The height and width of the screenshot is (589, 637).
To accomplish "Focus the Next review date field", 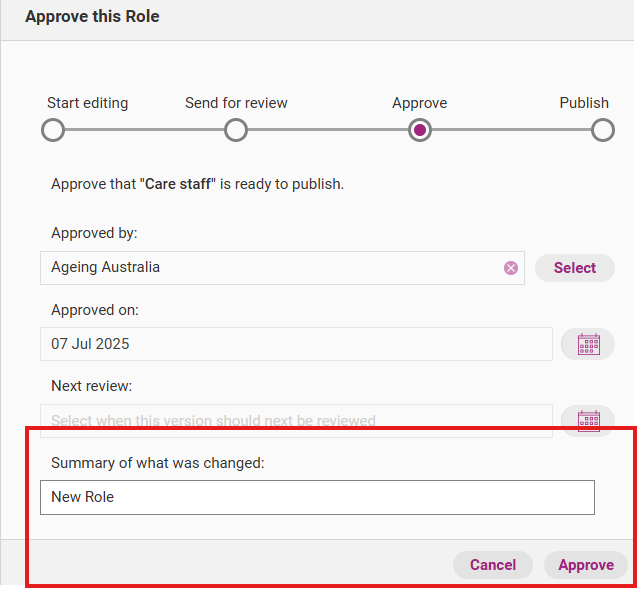I will (296, 420).
